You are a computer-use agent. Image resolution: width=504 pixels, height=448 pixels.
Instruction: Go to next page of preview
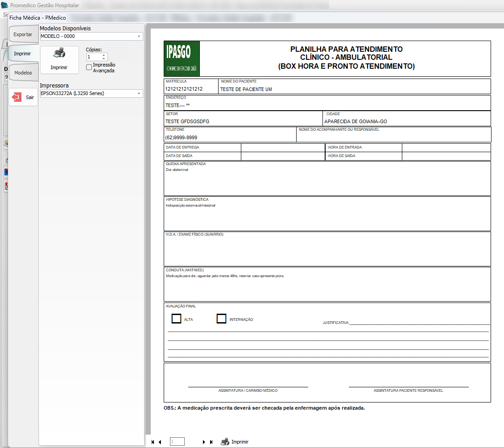204,442
